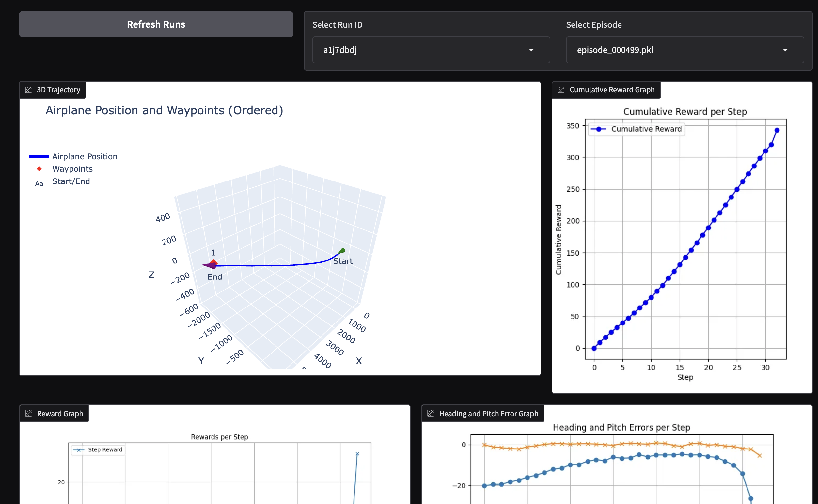Click the Refresh Runs button
818x504 pixels.
tap(156, 24)
